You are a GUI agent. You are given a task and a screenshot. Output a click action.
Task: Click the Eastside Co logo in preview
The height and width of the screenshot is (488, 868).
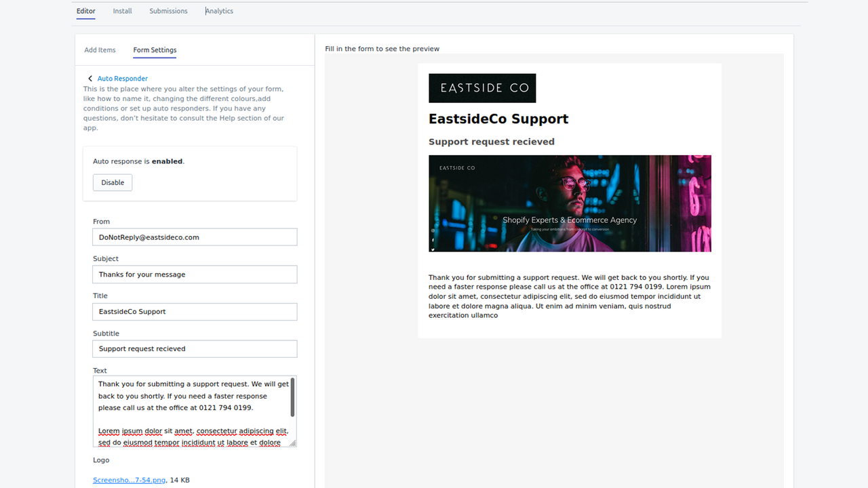pyautogui.click(x=482, y=88)
